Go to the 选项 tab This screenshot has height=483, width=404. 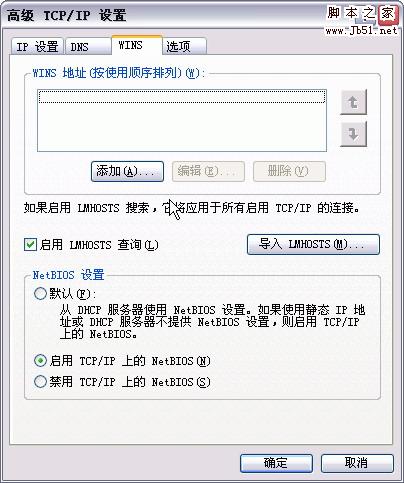click(185, 47)
